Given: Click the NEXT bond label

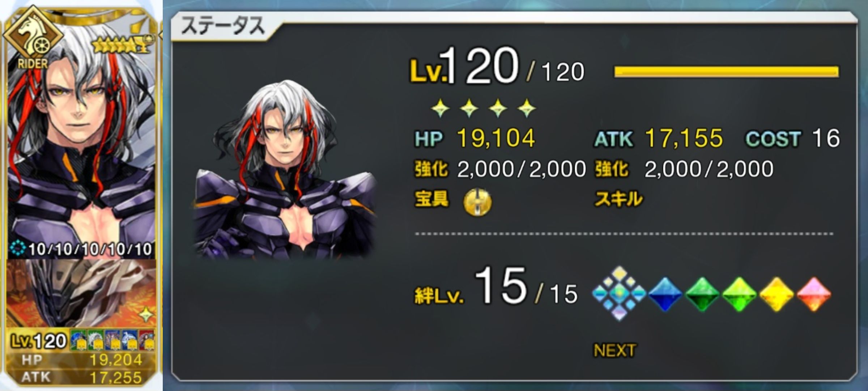Looking at the screenshot, I should (614, 350).
